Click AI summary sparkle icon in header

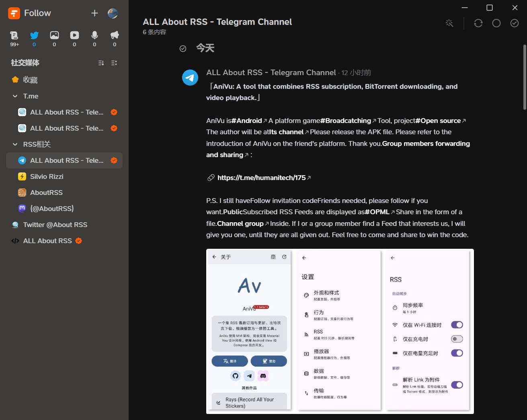[x=449, y=23]
